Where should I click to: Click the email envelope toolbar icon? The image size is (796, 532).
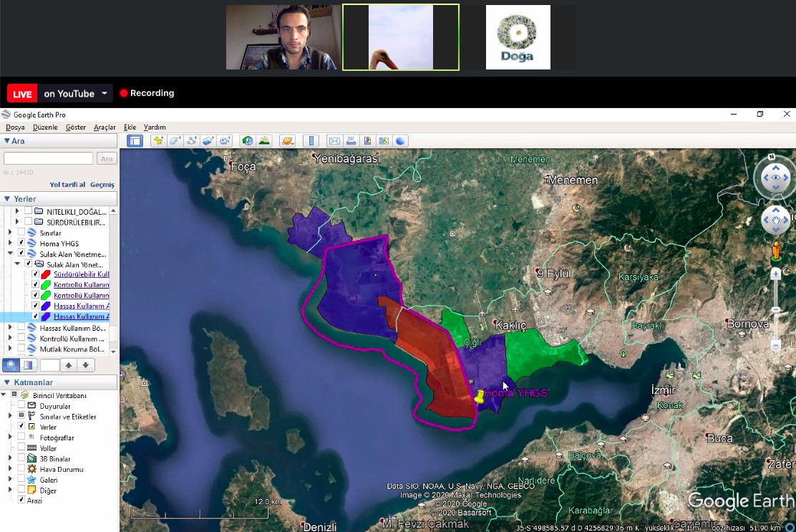coord(334,141)
